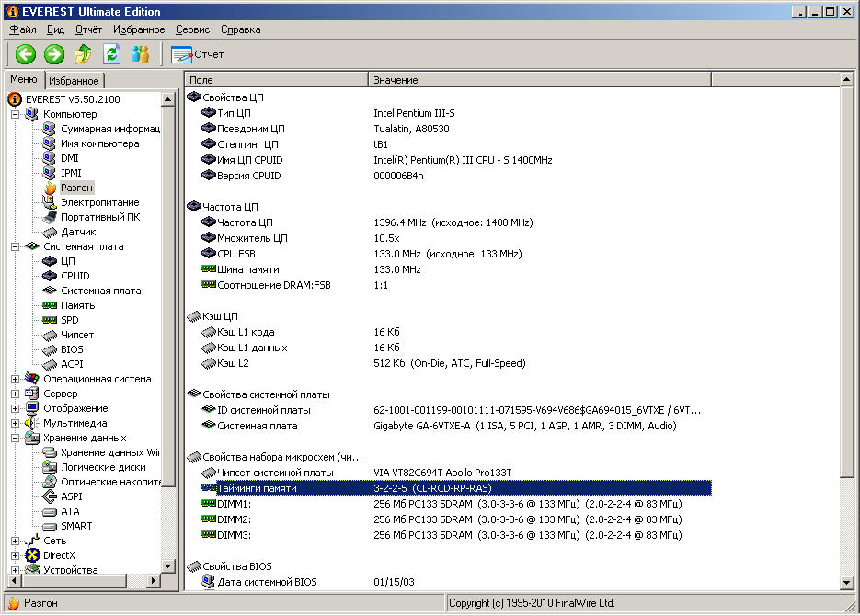Screen dimensions: 860x616
Task: Click the green Back arrow toolbar icon
Action: pos(25,54)
